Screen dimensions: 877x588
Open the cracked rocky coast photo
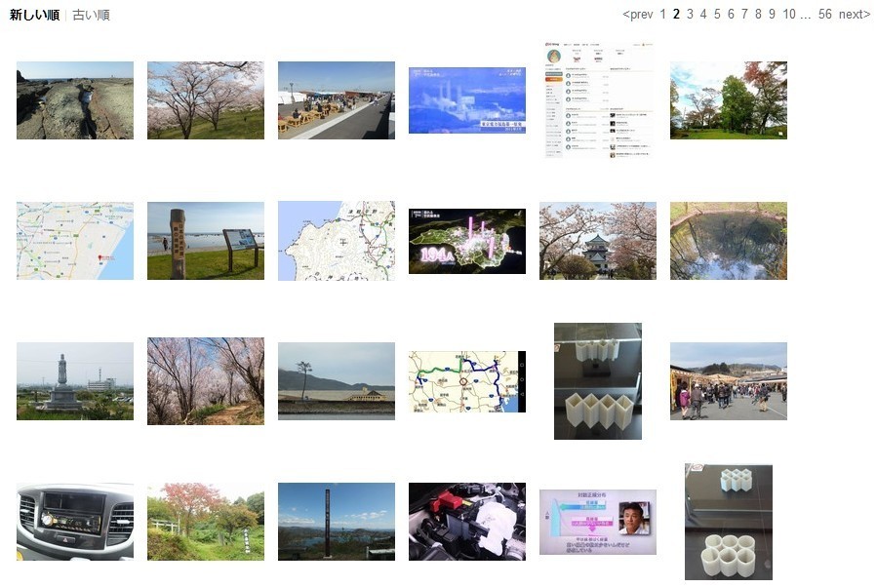[x=75, y=100]
